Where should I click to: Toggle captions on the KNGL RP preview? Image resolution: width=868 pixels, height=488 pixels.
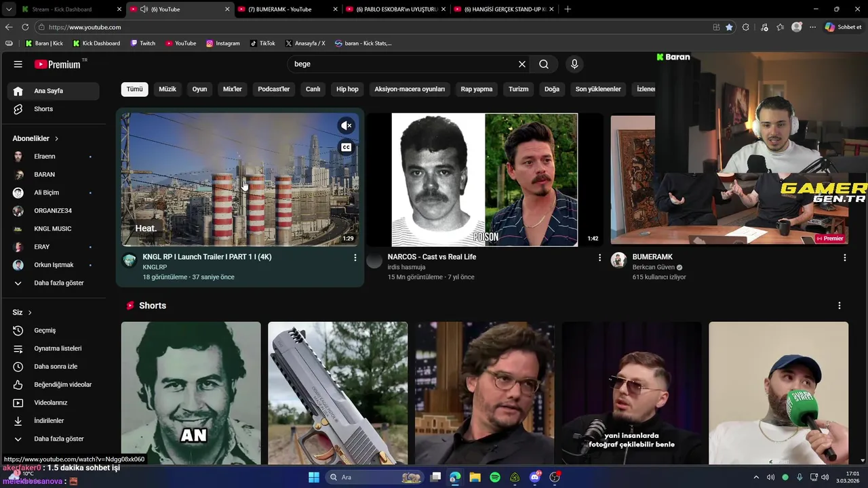click(346, 147)
